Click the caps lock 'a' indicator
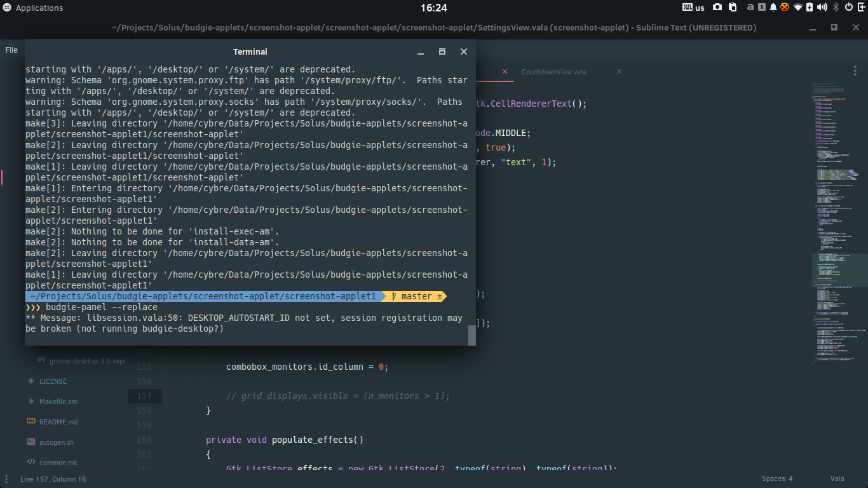 (x=750, y=8)
